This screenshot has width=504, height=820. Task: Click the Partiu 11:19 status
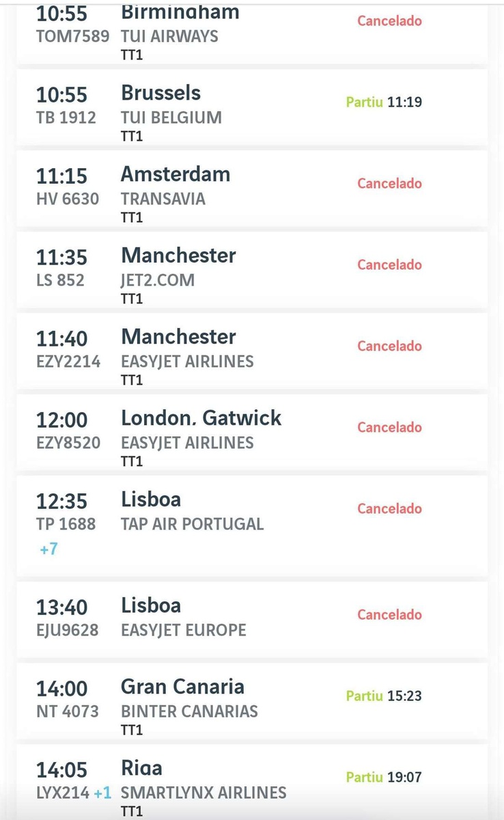point(384,102)
